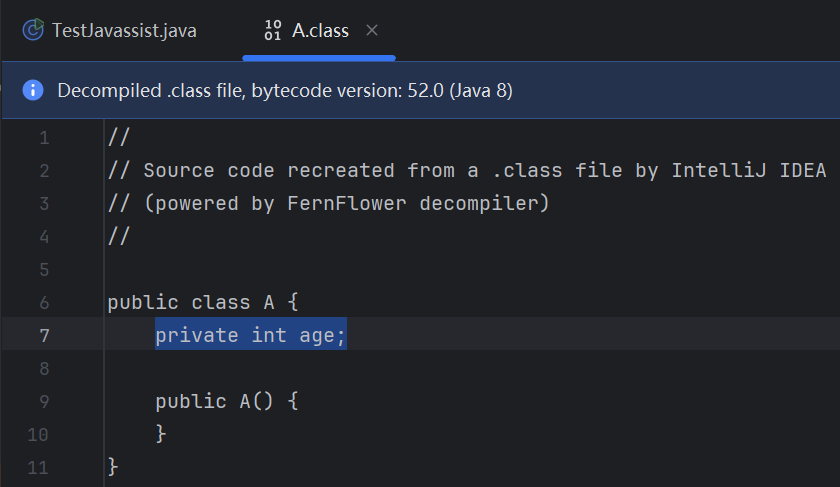
Task: Close the A.class tab
Action: 372,31
